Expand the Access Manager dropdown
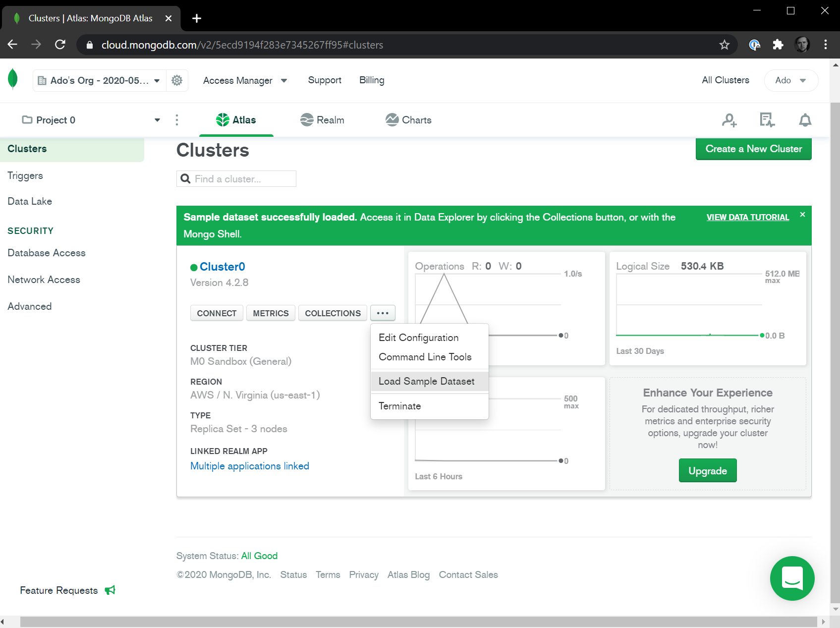840x628 pixels. pyautogui.click(x=245, y=80)
